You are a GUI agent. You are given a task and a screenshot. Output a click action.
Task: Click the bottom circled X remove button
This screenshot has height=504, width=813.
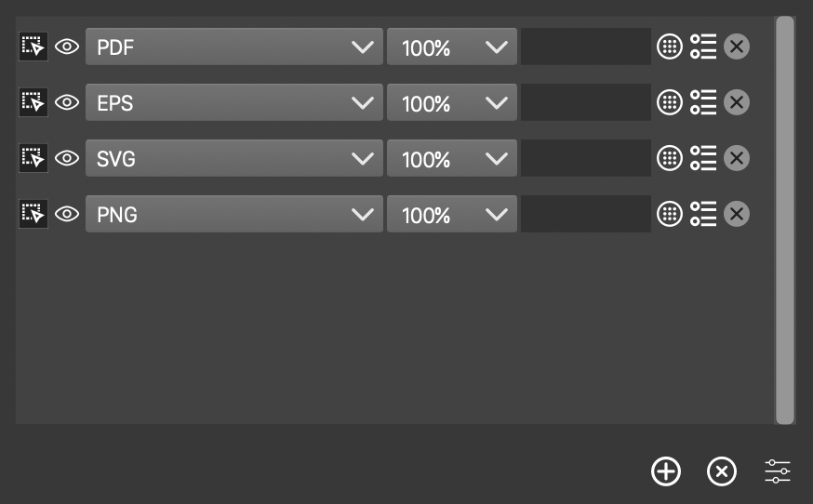tap(722, 471)
